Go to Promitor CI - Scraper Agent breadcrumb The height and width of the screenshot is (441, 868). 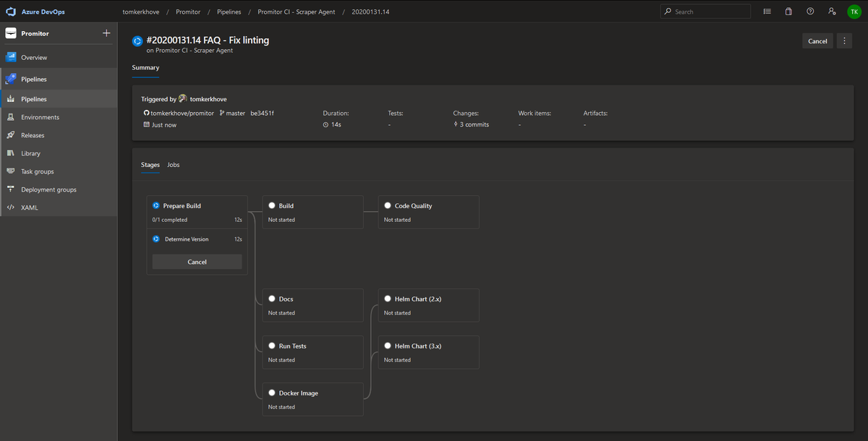297,12
